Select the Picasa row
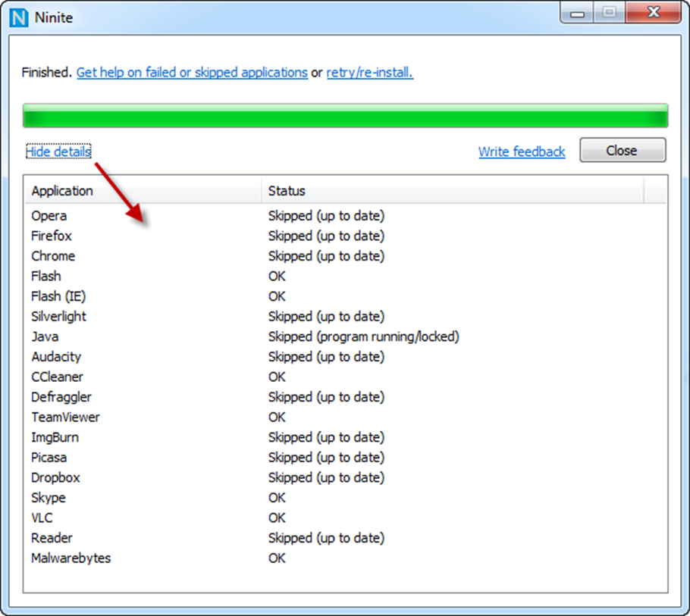The image size is (690, 616). click(346, 458)
